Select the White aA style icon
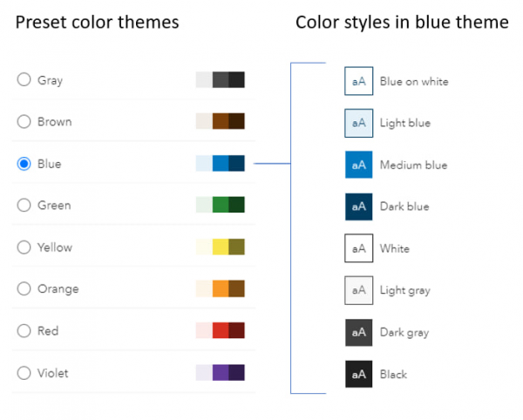Image resolution: width=523 pixels, height=420 pixels. (x=358, y=248)
